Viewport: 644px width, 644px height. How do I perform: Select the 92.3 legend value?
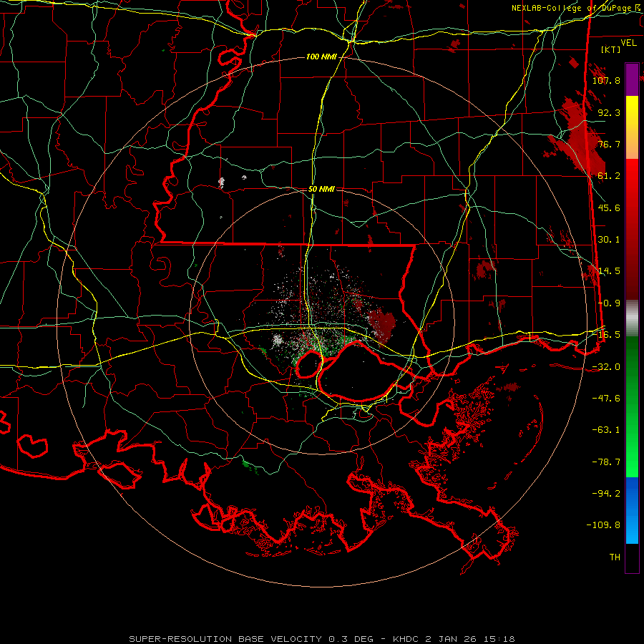point(609,112)
